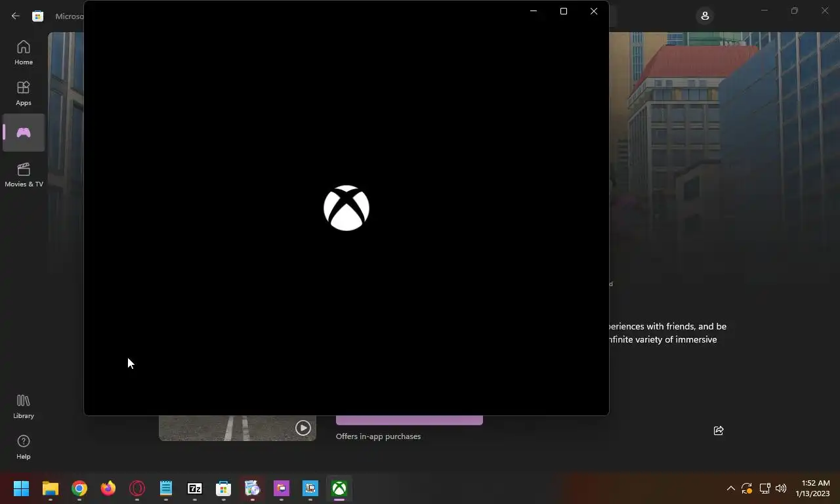Click the white Xbox logo in the splash window
Screen dimensions: 840x504
pyautogui.click(x=346, y=208)
